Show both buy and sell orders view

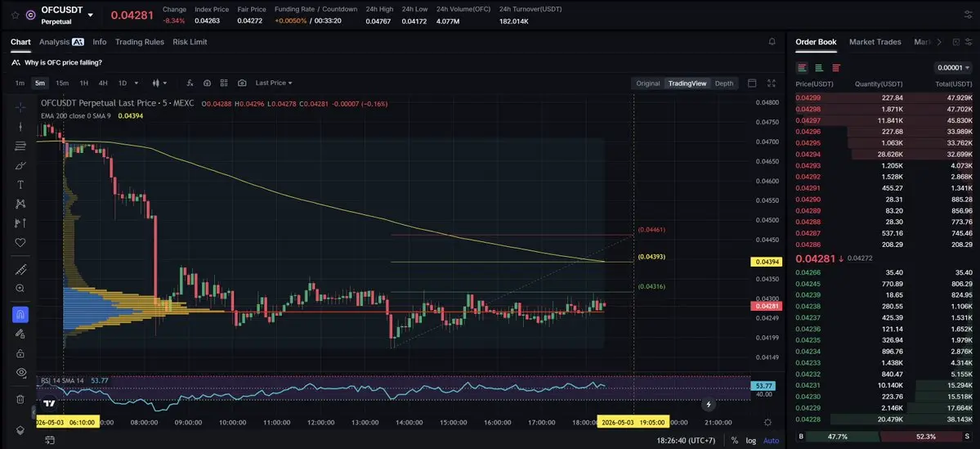point(802,68)
